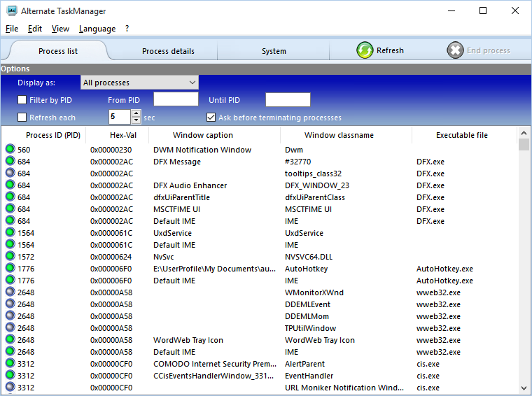Increase the refresh seconds with up arrow
This screenshot has height=396, width=532.
tap(136, 113)
